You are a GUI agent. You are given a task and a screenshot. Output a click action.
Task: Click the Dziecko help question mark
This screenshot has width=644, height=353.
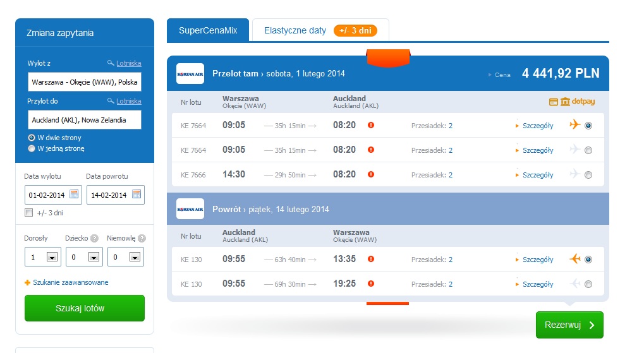point(94,238)
